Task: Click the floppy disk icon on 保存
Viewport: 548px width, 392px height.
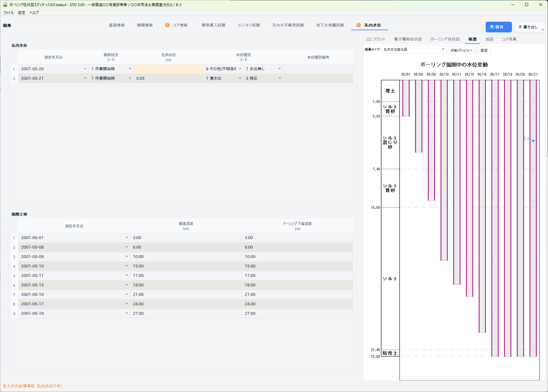Action: 492,27
